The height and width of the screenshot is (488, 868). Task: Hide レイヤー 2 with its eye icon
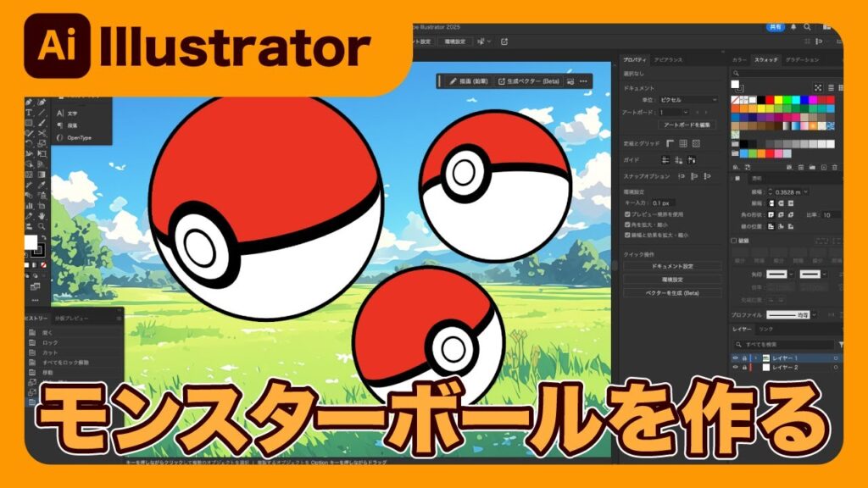[736, 368]
